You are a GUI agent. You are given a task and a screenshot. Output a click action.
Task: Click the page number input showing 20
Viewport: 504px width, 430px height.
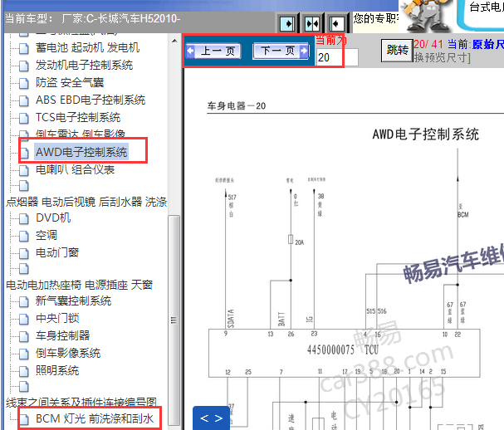pyautogui.click(x=337, y=57)
